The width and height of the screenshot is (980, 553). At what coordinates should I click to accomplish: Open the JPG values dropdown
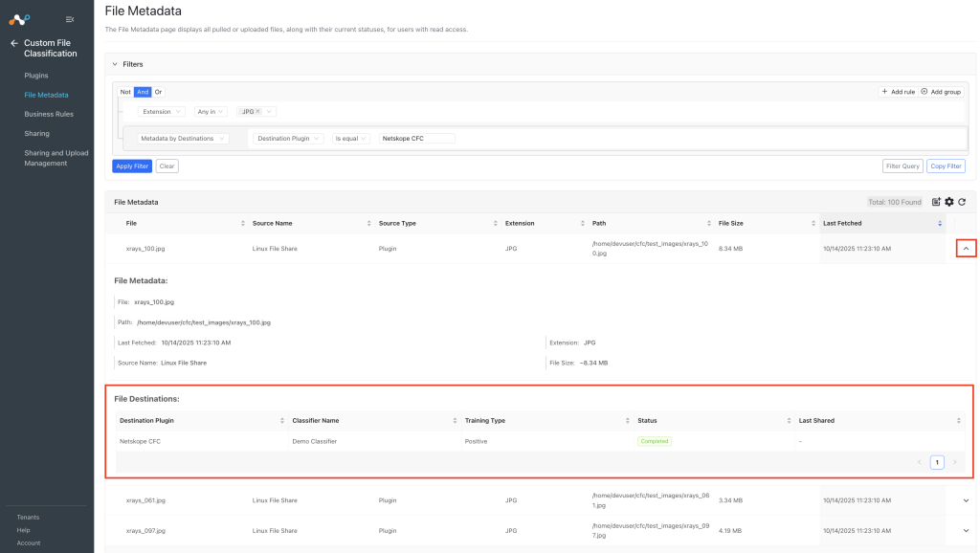269,111
